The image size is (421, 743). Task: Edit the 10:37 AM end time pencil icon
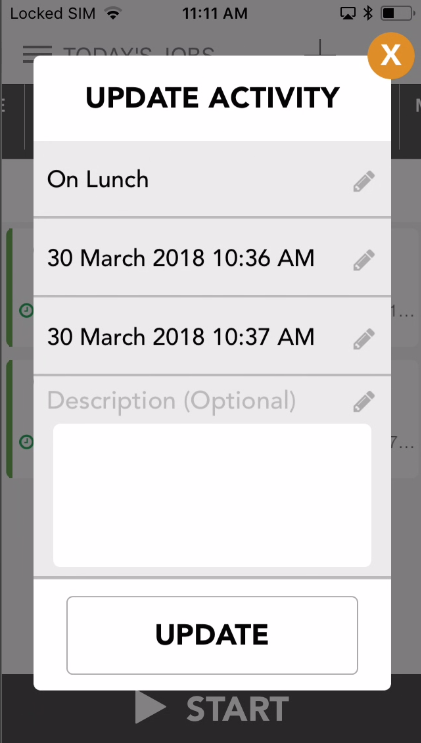pos(364,338)
